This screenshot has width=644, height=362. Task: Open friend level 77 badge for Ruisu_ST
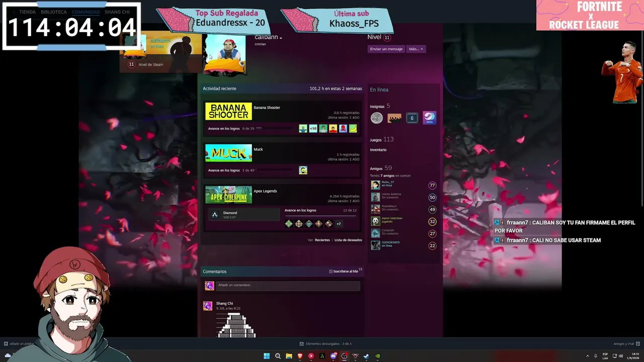click(432, 186)
